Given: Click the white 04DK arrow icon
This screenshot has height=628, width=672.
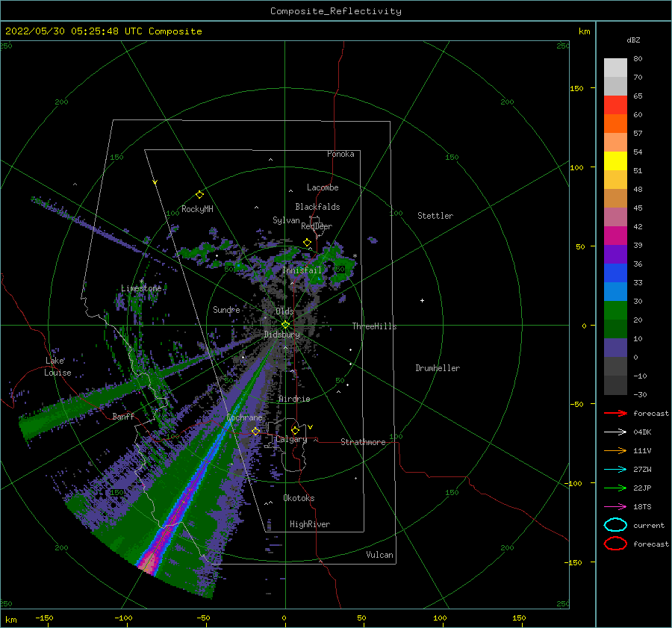Looking at the screenshot, I should coord(615,432).
